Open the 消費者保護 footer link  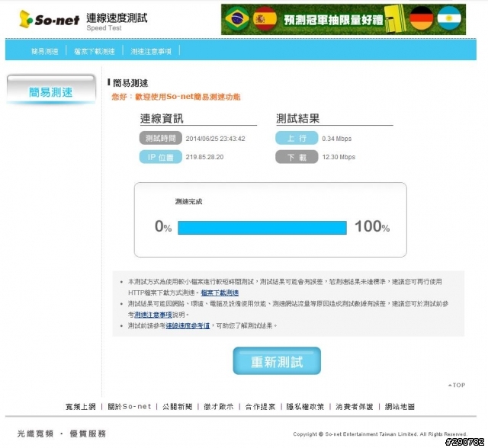(x=354, y=406)
